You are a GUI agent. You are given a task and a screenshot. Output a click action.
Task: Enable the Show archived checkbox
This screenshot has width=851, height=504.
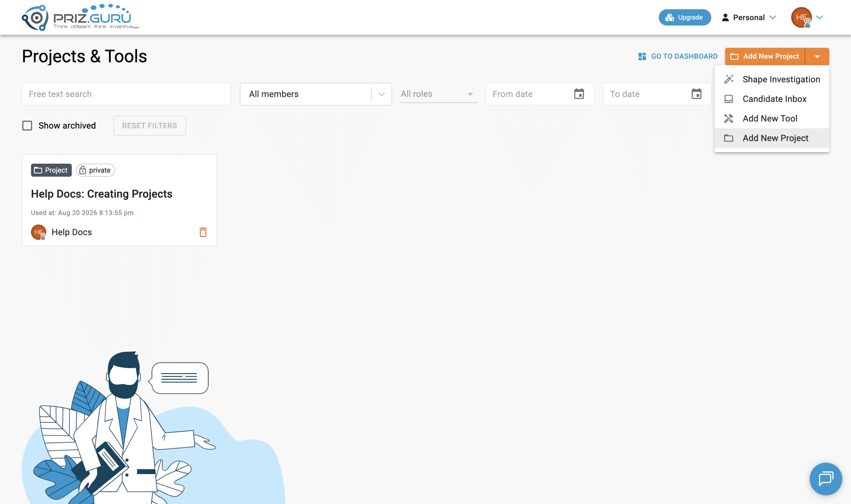(x=27, y=126)
